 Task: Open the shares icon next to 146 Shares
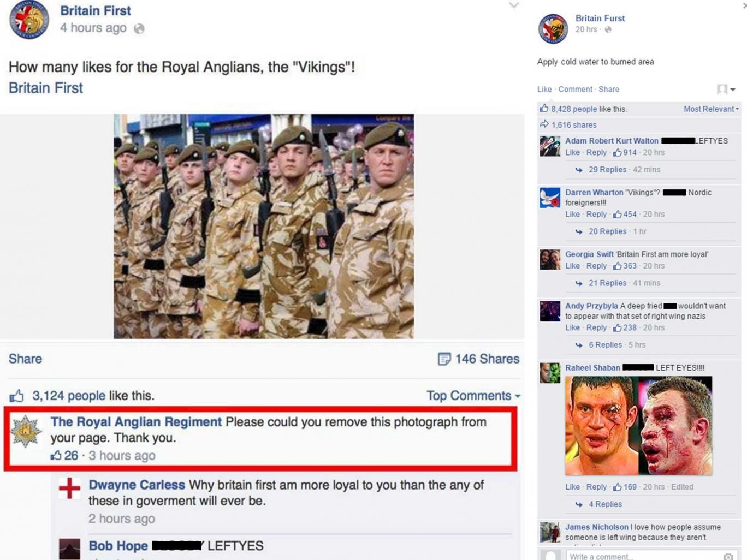coord(444,359)
